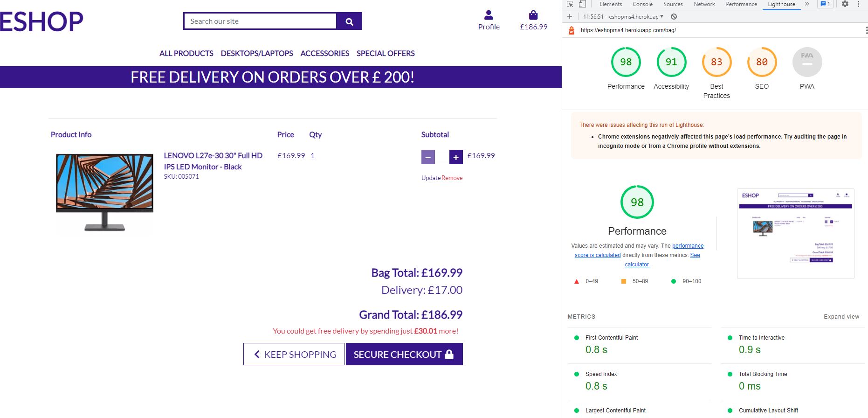Open the Profile user icon
This screenshot has width=868, height=418.
coord(489,15)
